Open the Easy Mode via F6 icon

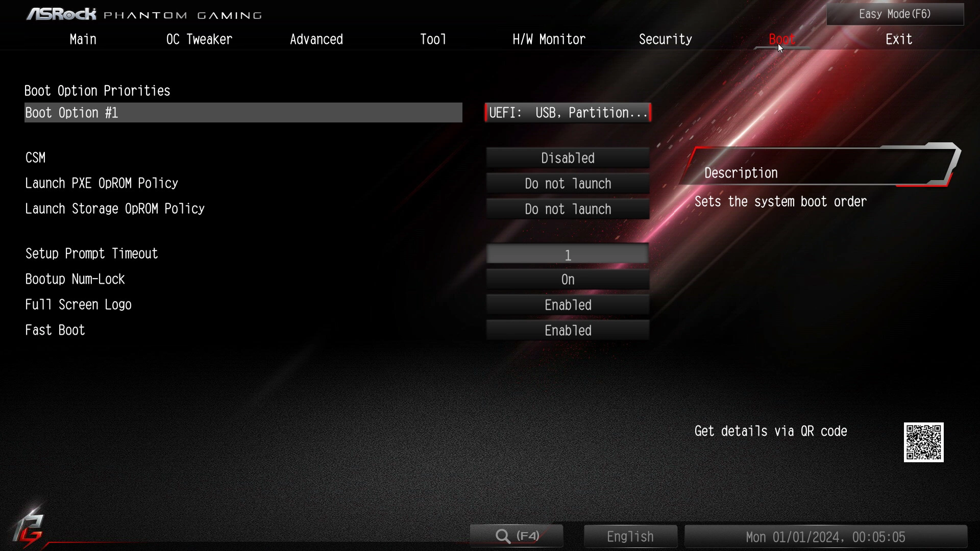[x=895, y=13]
